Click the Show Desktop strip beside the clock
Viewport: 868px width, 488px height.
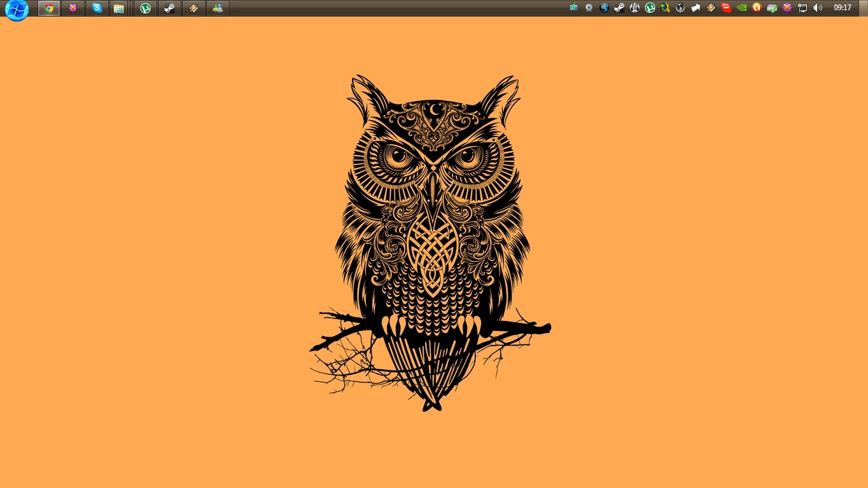click(864, 8)
